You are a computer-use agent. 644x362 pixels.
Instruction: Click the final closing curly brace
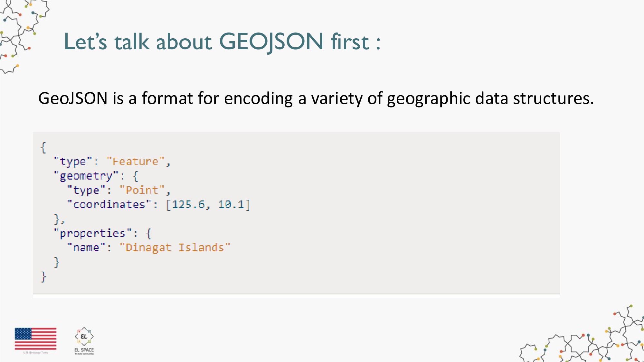pyautogui.click(x=43, y=277)
